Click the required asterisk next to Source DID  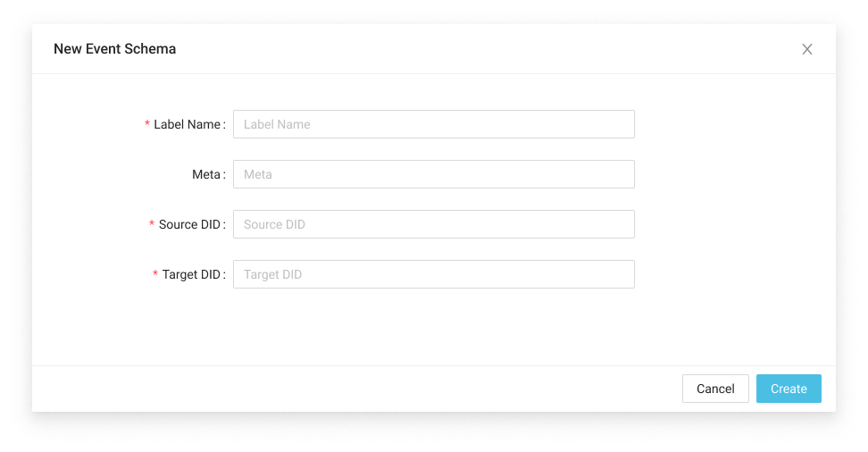[x=152, y=225]
